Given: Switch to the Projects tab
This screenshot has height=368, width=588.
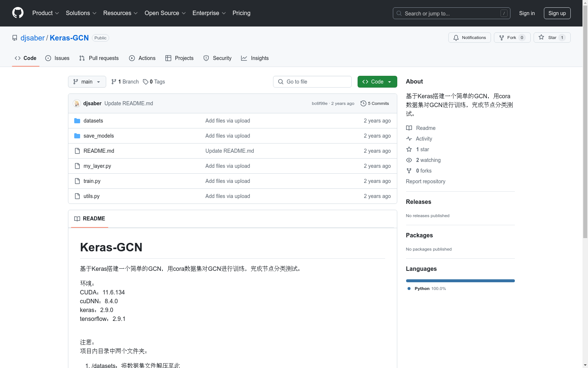Looking at the screenshot, I should 179,58.
